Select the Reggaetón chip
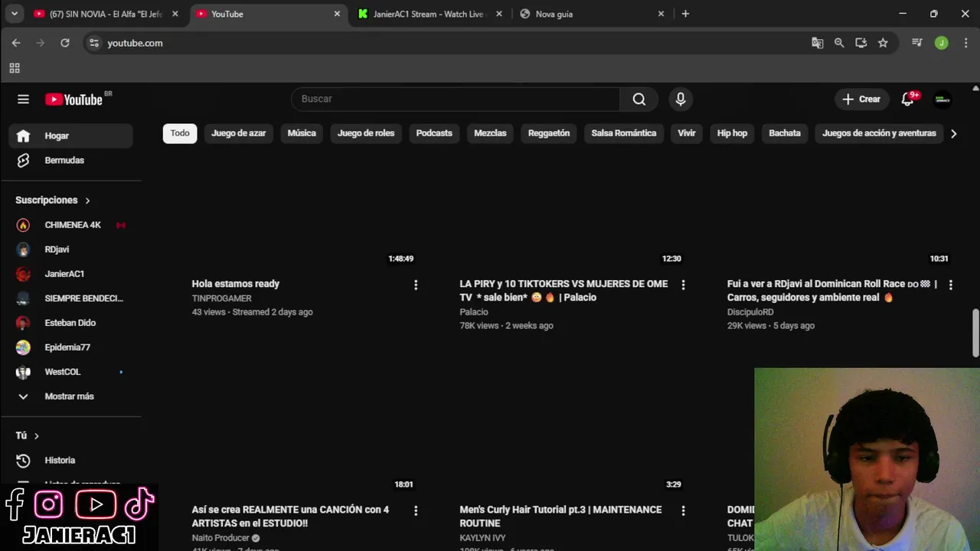 click(549, 133)
